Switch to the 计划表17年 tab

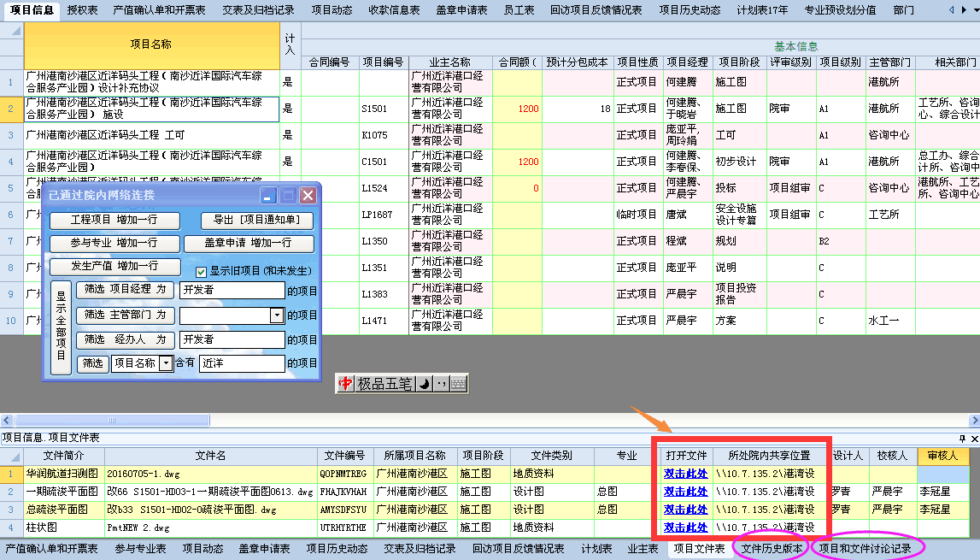point(762,10)
